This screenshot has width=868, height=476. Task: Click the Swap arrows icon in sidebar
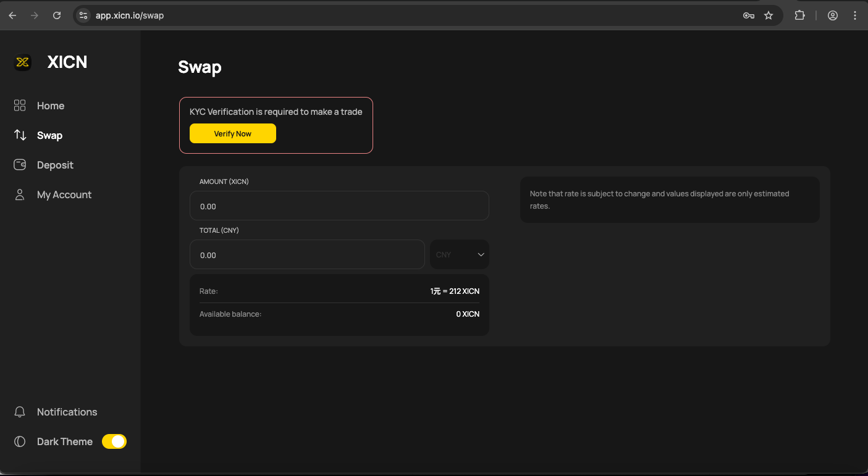pos(20,135)
